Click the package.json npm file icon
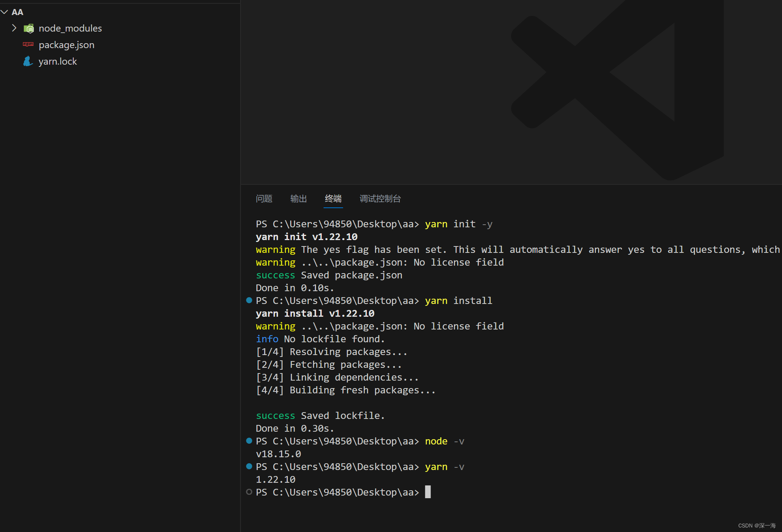 point(28,45)
